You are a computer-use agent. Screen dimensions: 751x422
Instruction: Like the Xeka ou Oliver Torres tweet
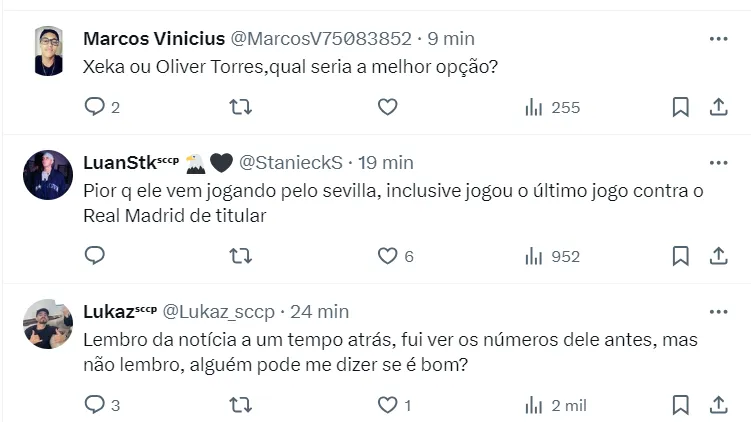pos(387,107)
